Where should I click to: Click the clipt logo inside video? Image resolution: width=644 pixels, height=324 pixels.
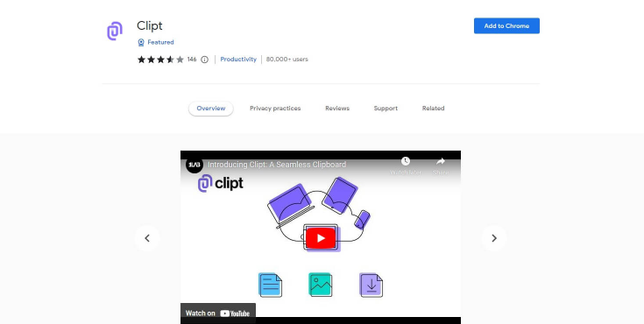click(x=221, y=183)
